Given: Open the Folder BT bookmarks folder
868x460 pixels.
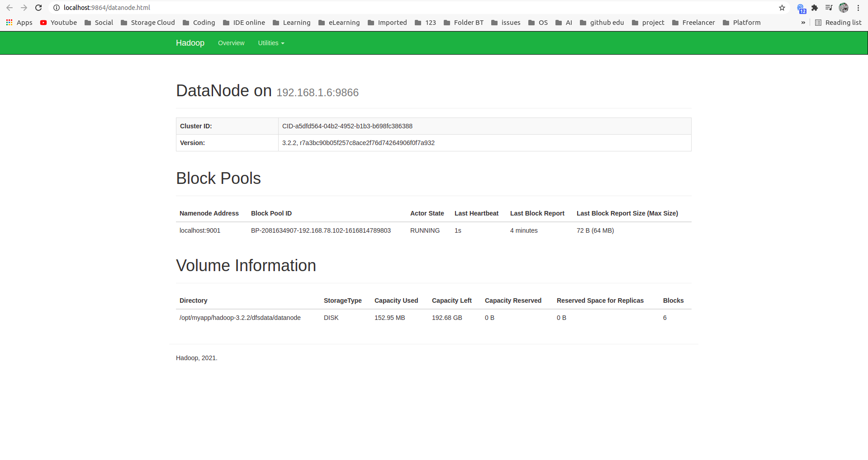Looking at the screenshot, I should point(464,23).
